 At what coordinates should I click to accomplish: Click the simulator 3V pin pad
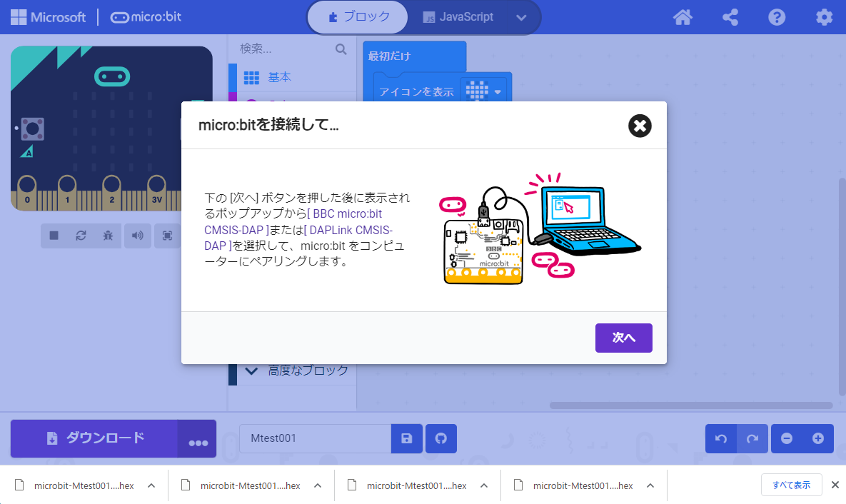click(x=156, y=193)
